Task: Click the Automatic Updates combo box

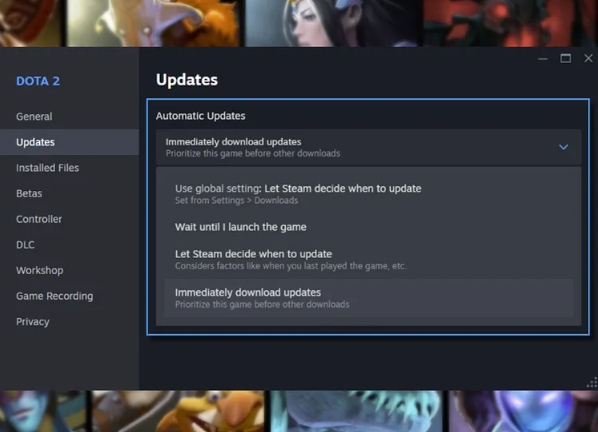Action: (368, 147)
